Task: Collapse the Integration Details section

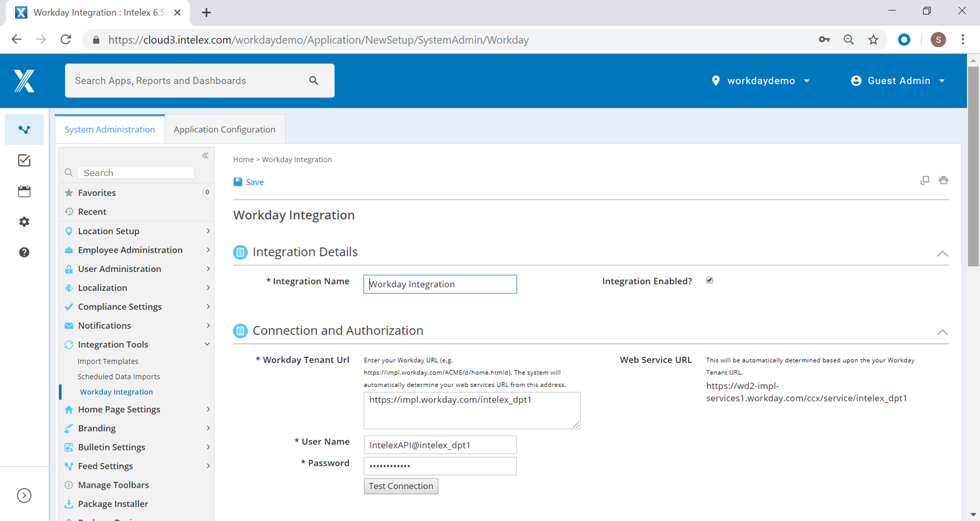Action: [942, 254]
